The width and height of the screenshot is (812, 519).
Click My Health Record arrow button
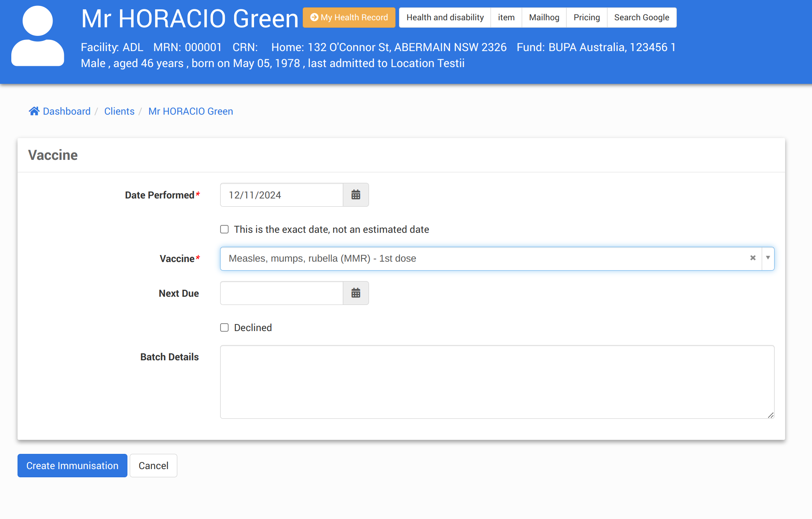349,18
